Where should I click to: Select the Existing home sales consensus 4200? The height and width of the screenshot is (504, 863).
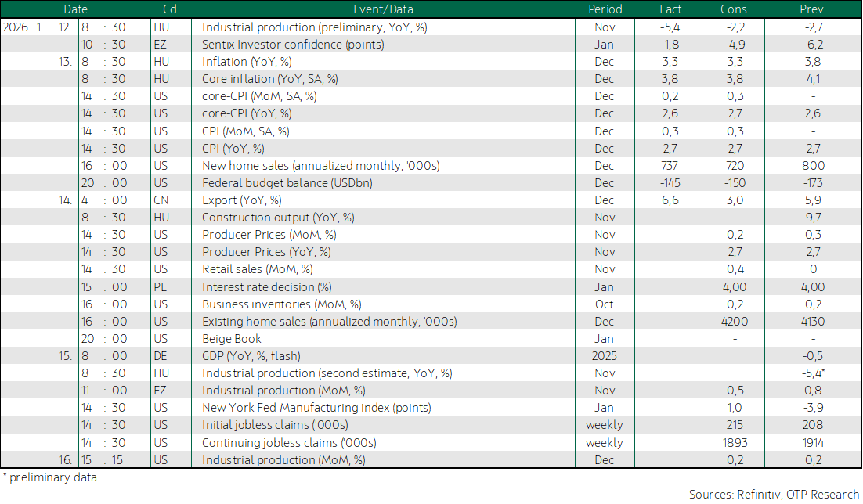point(735,322)
